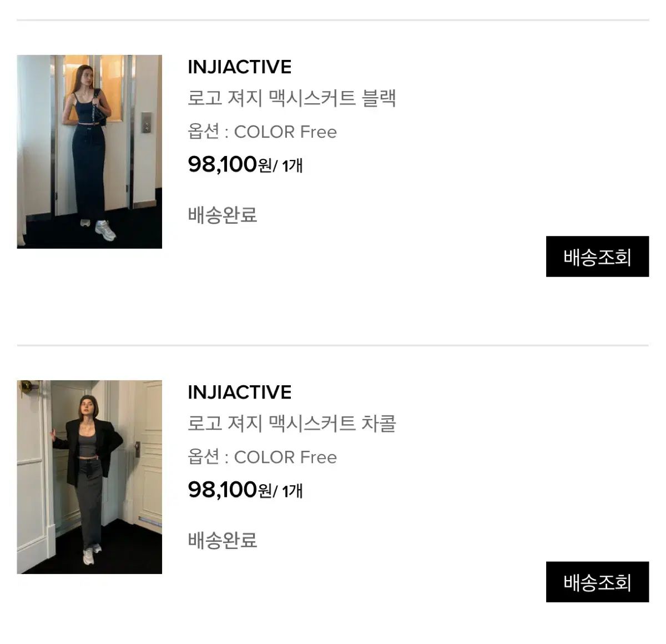Click the divider line above the 블랙 skirt order

pyautogui.click(x=333, y=20)
